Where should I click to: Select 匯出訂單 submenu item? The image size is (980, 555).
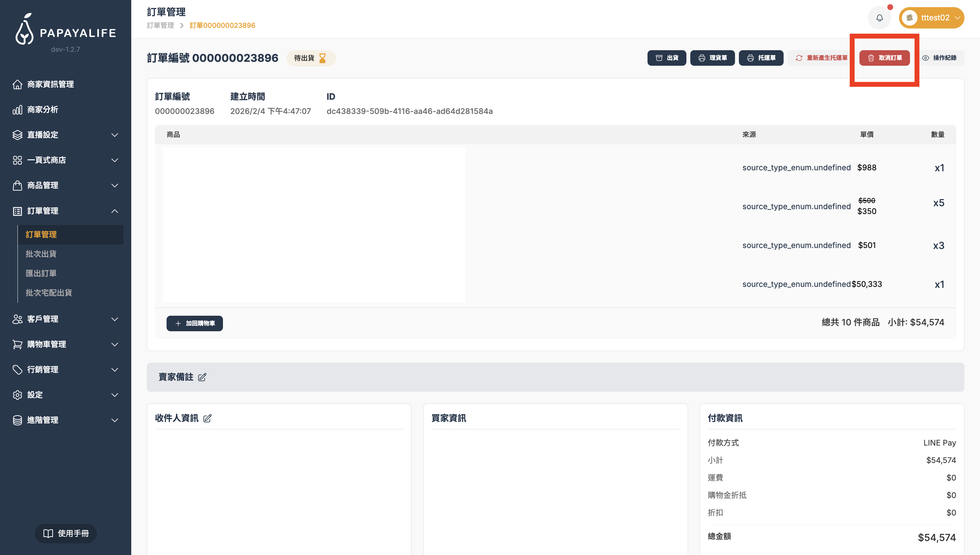click(x=41, y=273)
